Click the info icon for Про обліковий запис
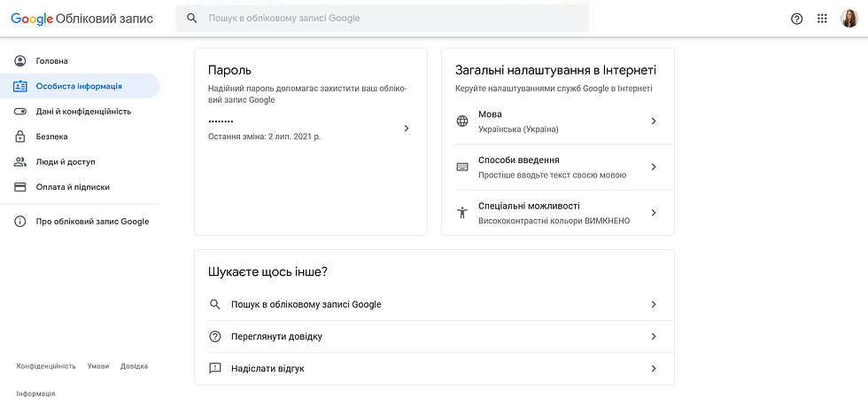This screenshot has height=407, width=868. [x=19, y=222]
